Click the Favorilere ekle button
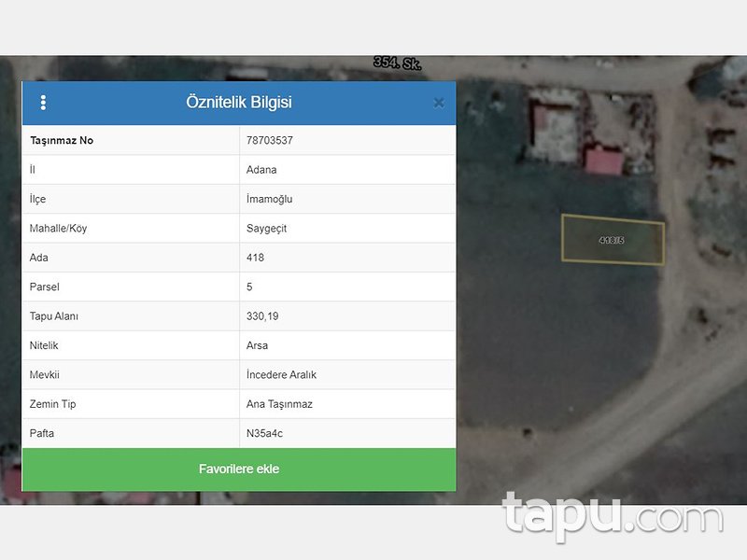This screenshot has width=747, height=560. [x=239, y=469]
